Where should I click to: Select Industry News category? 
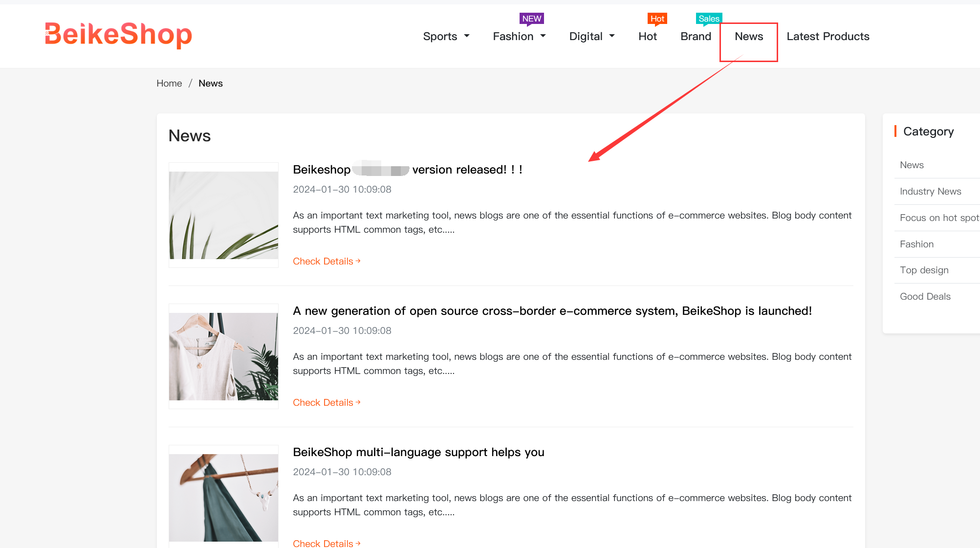coord(930,191)
